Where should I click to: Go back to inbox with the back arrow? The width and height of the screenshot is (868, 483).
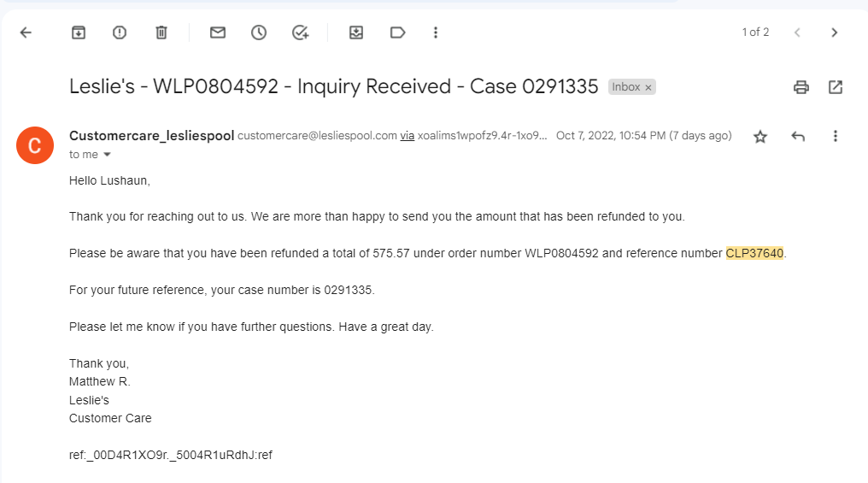tap(26, 32)
